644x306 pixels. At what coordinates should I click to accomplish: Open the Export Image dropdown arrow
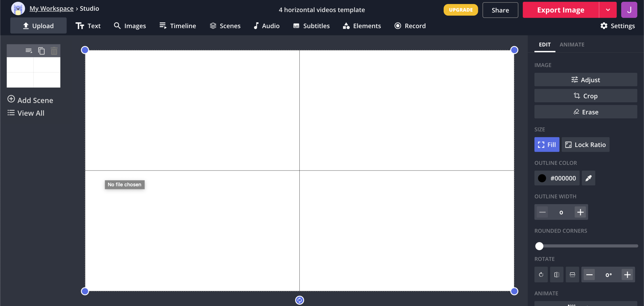coord(608,10)
